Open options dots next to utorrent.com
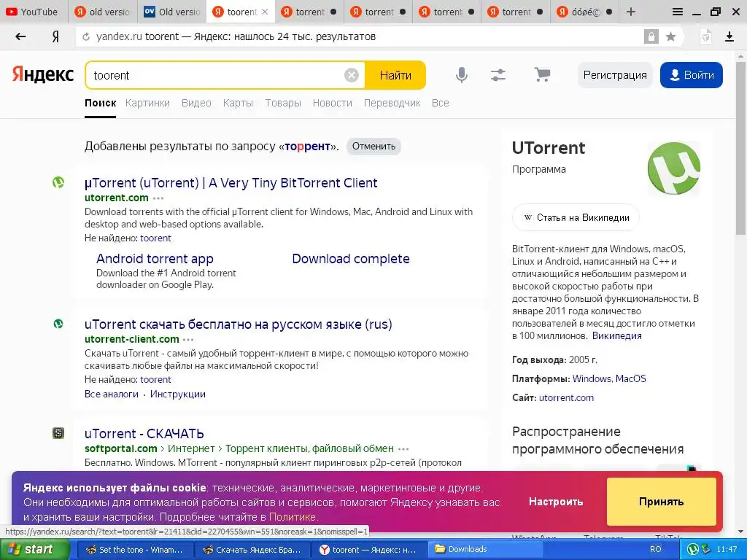747x560 pixels. pos(158,198)
